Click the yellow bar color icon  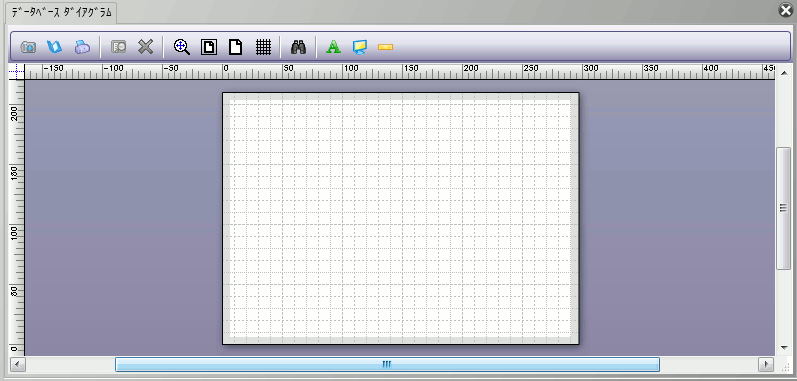(x=386, y=47)
